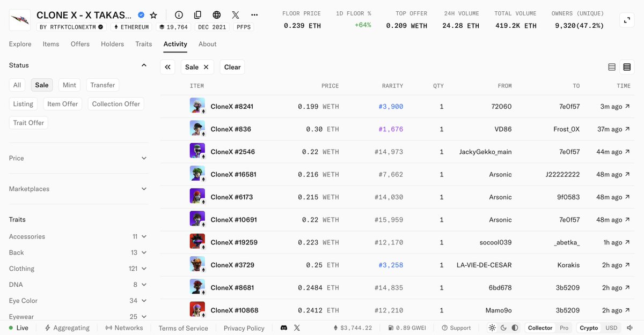Open Terms of Service link
This screenshot has width=644, height=335.
coord(183,328)
